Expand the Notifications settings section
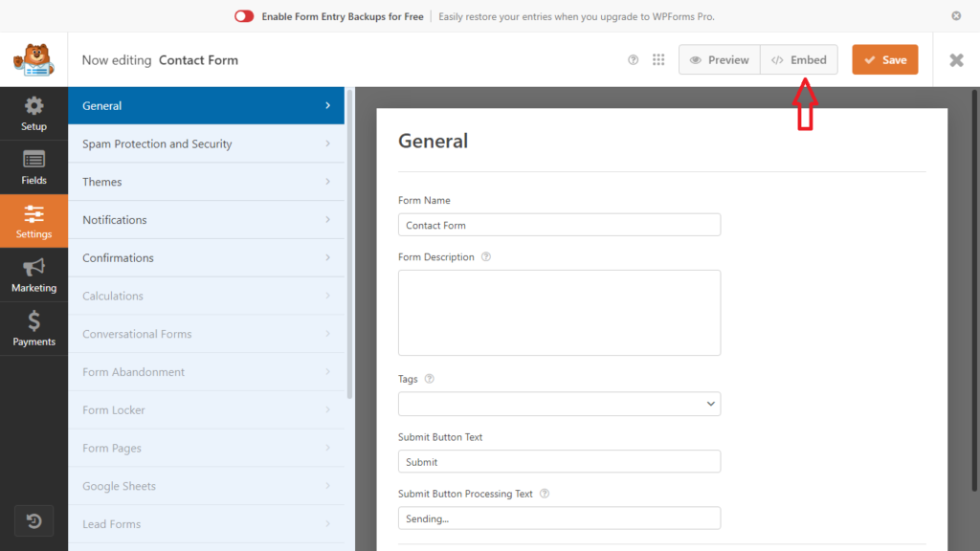 206,220
